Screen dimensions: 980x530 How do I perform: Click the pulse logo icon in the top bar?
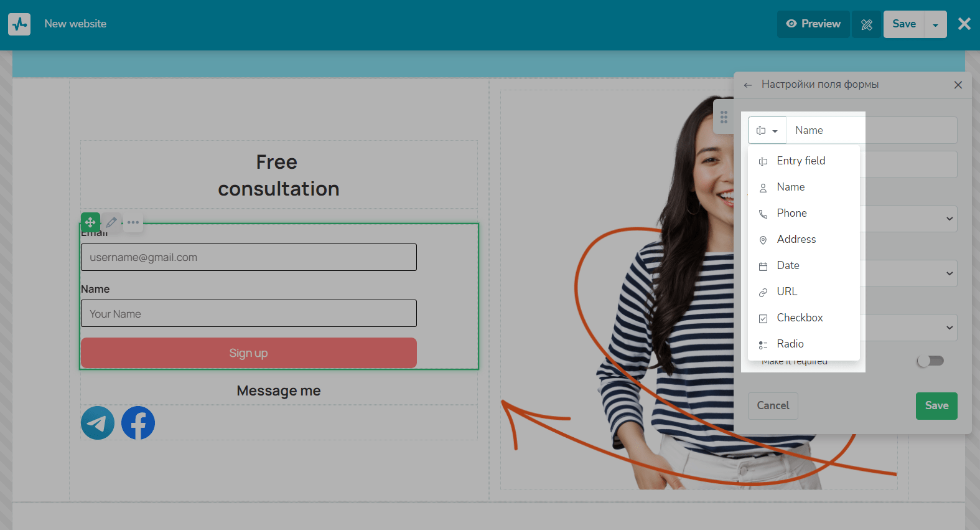pos(19,24)
